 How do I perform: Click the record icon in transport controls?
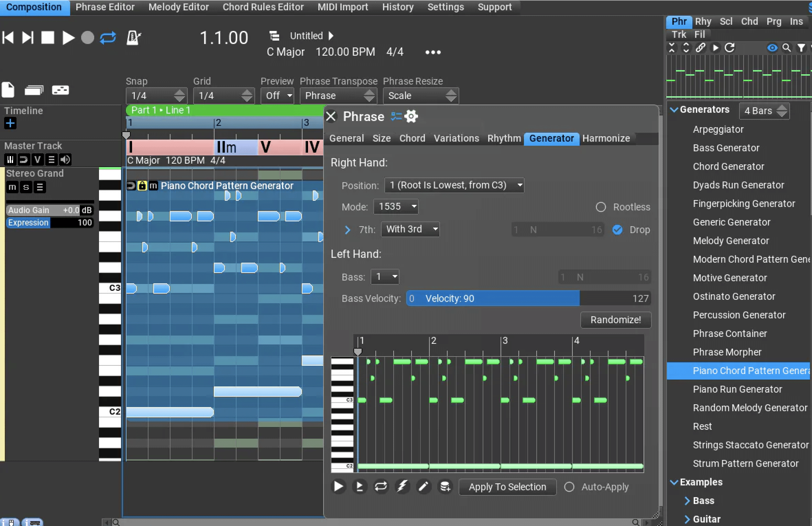pos(88,38)
